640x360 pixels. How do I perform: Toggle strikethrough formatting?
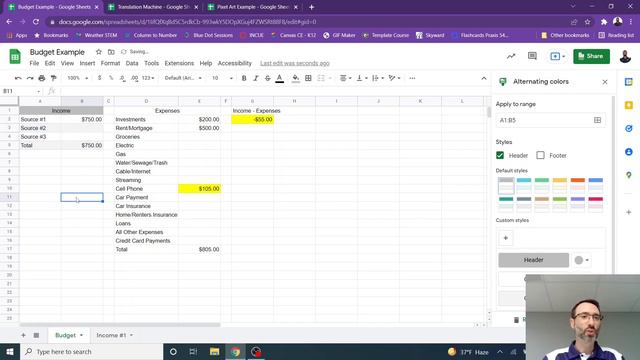(x=267, y=78)
